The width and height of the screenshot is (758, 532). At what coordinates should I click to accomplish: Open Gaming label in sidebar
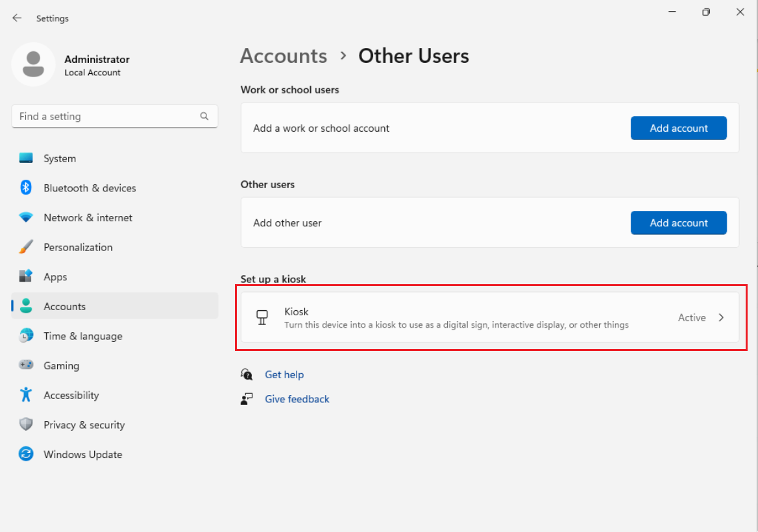click(62, 366)
